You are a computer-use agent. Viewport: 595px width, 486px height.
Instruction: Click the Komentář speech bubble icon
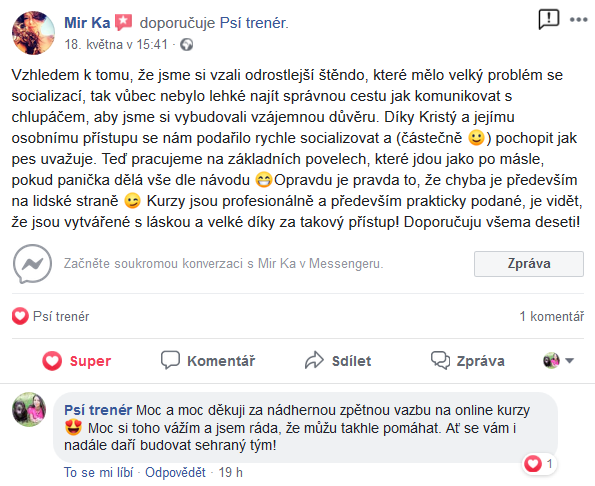[170, 360]
